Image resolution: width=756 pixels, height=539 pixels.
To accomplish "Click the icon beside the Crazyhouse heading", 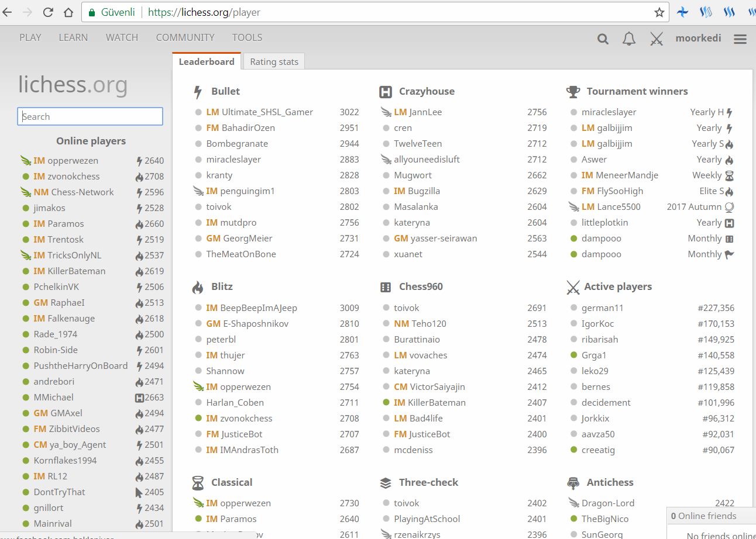I will (x=386, y=92).
